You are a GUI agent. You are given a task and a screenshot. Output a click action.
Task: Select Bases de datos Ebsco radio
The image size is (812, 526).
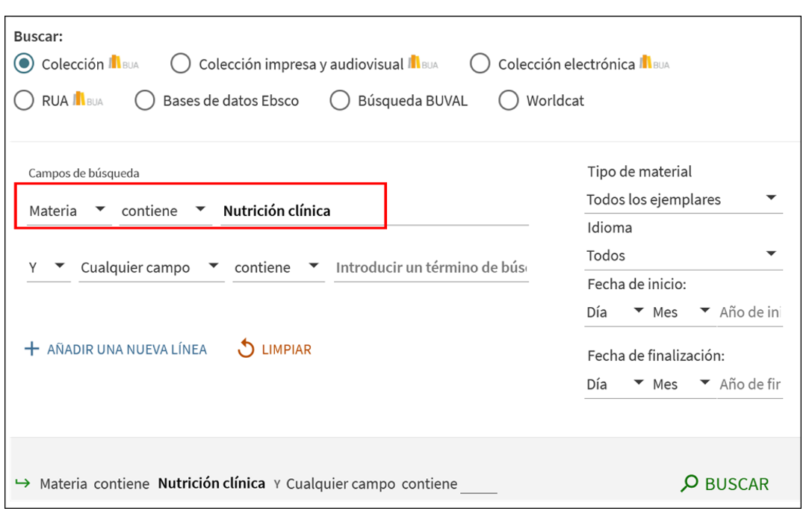point(145,100)
